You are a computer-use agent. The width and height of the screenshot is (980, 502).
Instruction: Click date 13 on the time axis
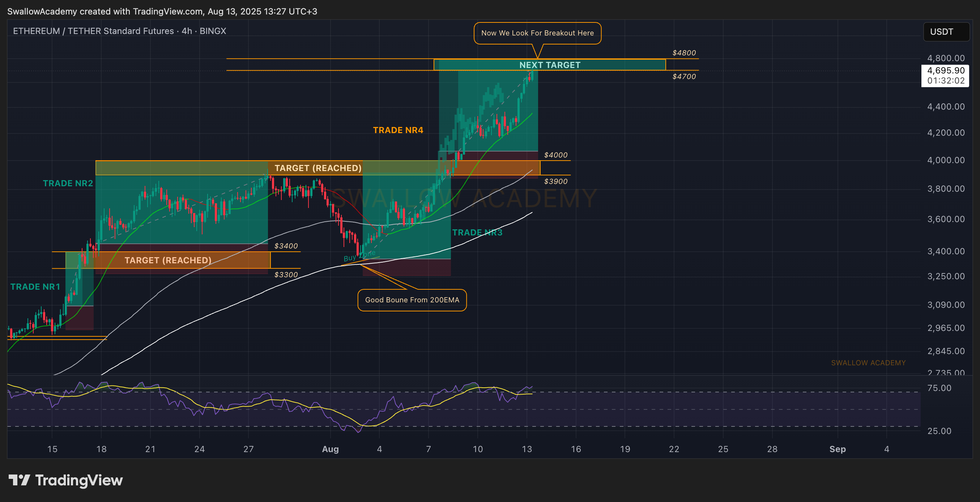pos(527,449)
